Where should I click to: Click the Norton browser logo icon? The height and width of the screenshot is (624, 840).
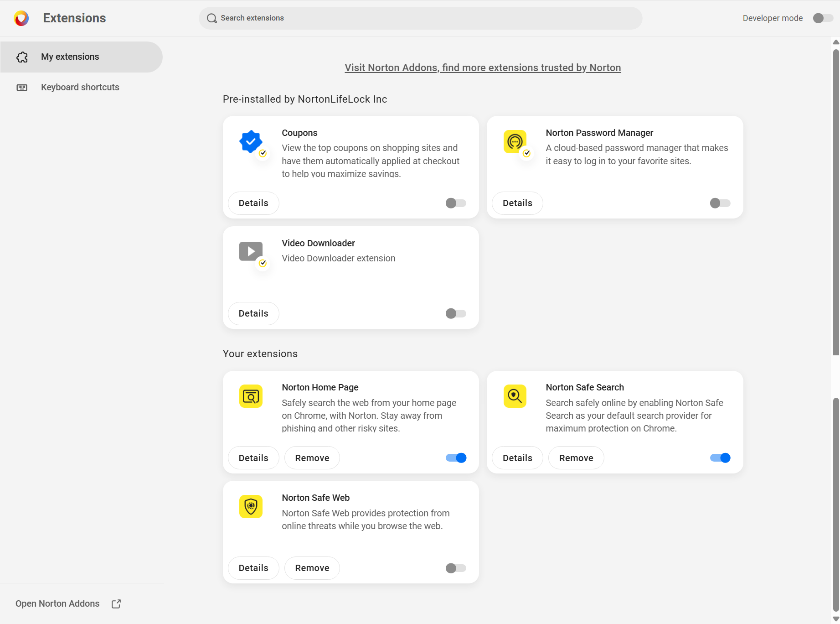[21, 18]
